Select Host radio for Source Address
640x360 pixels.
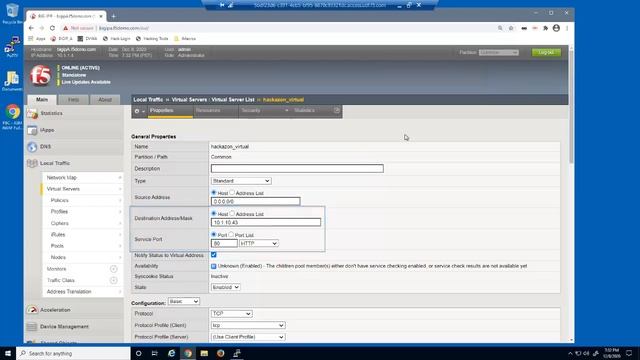pos(213,193)
